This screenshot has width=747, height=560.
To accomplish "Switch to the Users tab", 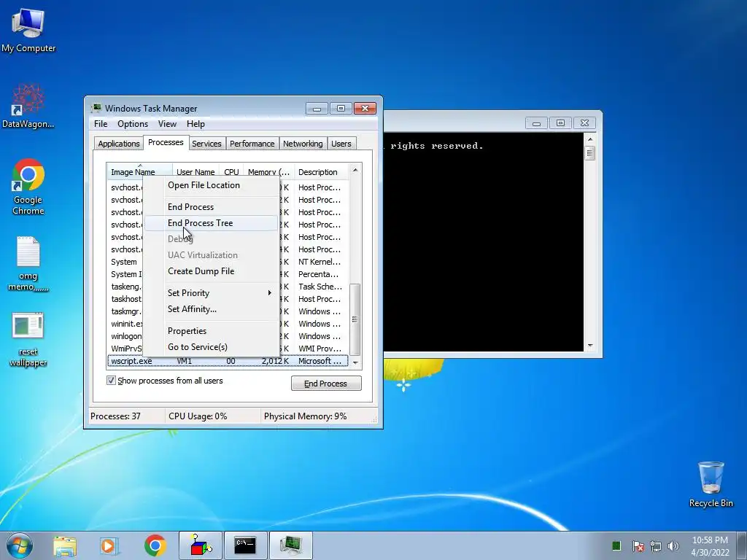I will pyautogui.click(x=341, y=144).
